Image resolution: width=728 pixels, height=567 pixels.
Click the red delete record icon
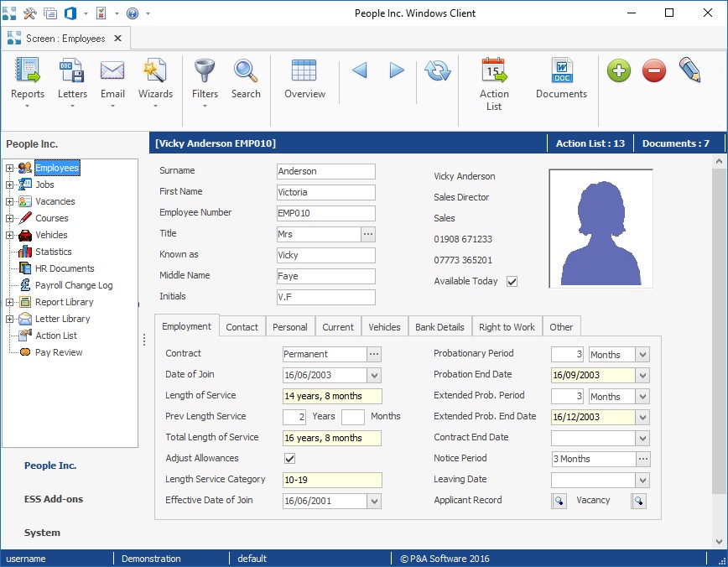click(654, 70)
